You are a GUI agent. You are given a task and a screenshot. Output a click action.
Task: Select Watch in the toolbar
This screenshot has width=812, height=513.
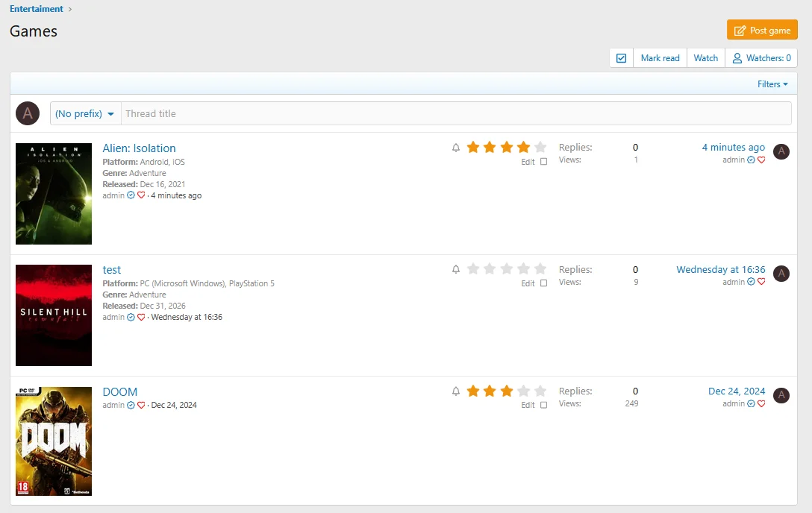coord(705,57)
